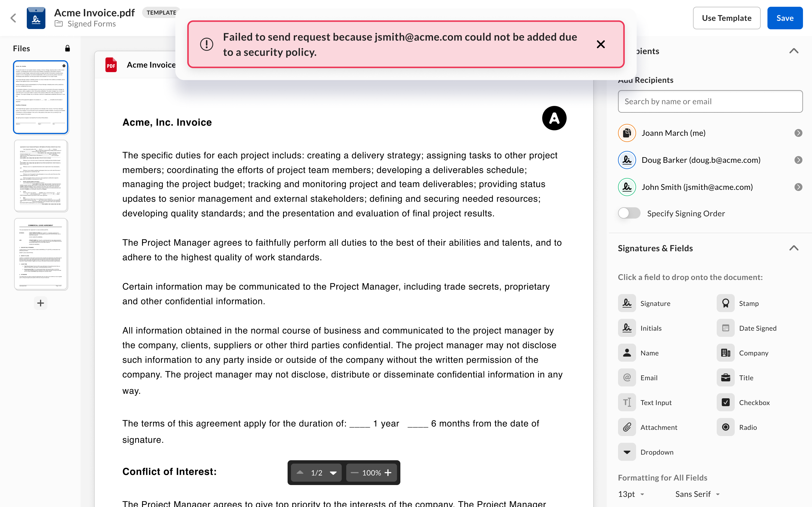Collapse the Signatures & Fields section

pyautogui.click(x=794, y=248)
